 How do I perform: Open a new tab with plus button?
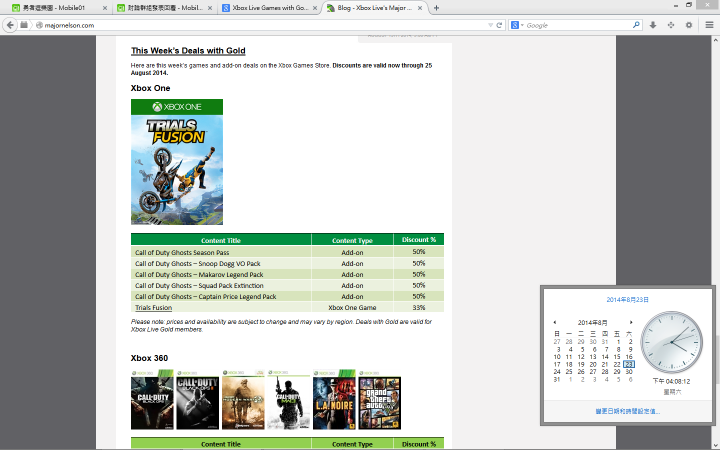pyautogui.click(x=436, y=8)
